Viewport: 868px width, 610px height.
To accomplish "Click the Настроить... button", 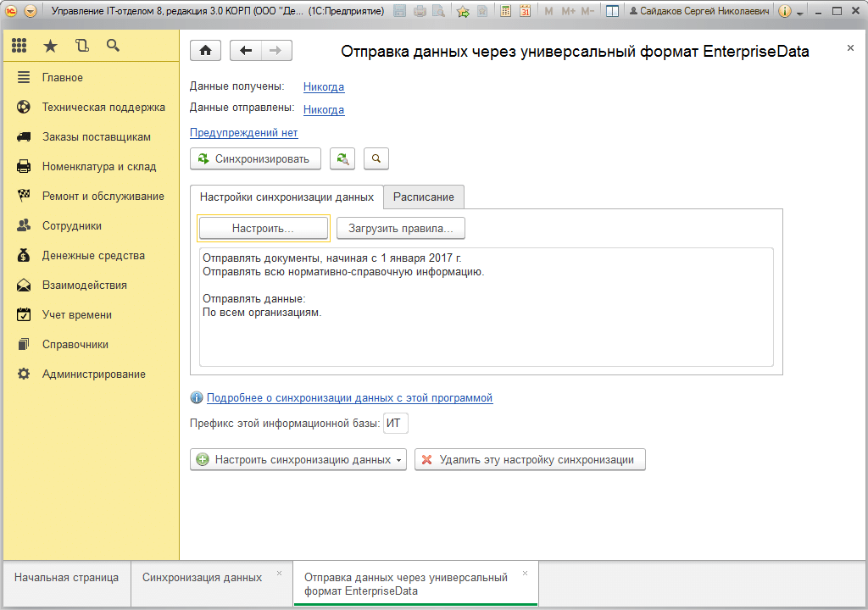I will tap(263, 228).
